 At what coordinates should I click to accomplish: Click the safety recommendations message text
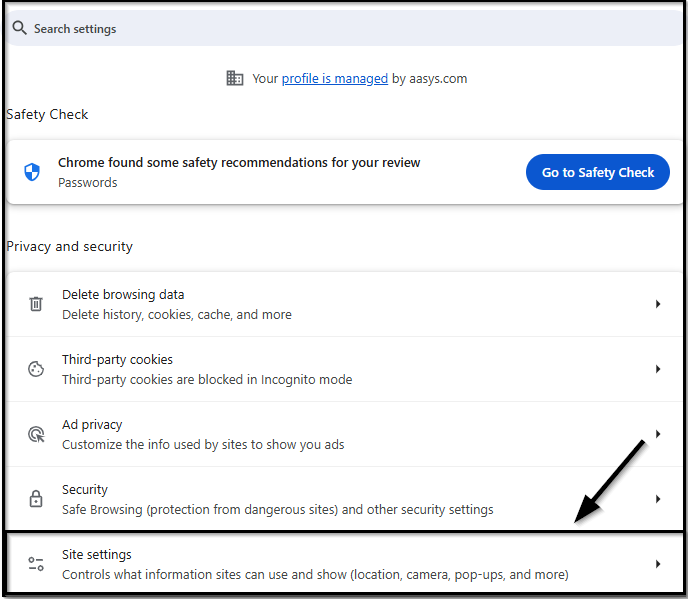point(239,162)
